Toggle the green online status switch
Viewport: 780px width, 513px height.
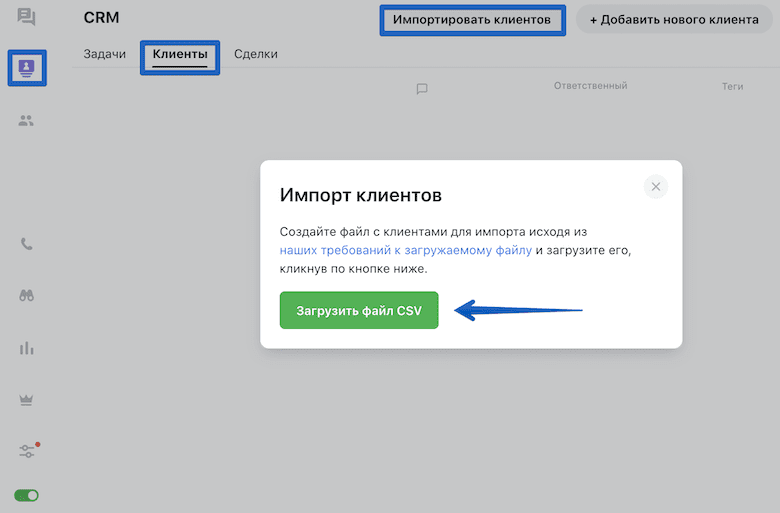click(26, 495)
